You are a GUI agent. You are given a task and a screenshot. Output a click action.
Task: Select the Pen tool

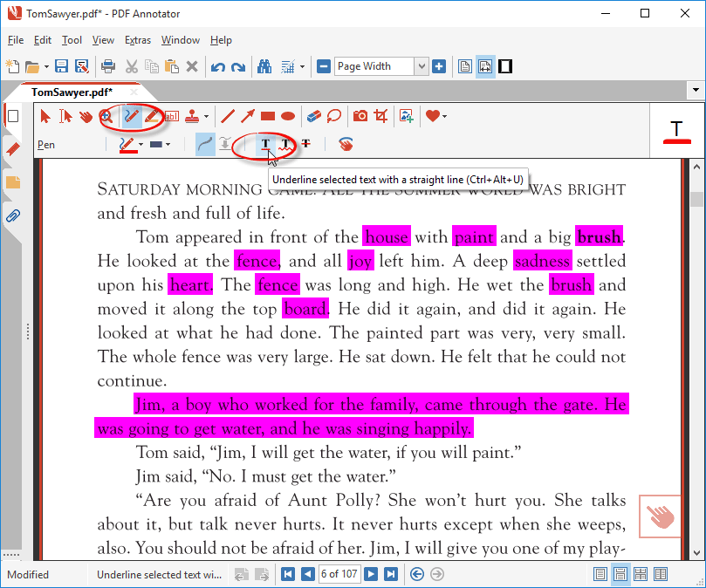coord(132,117)
